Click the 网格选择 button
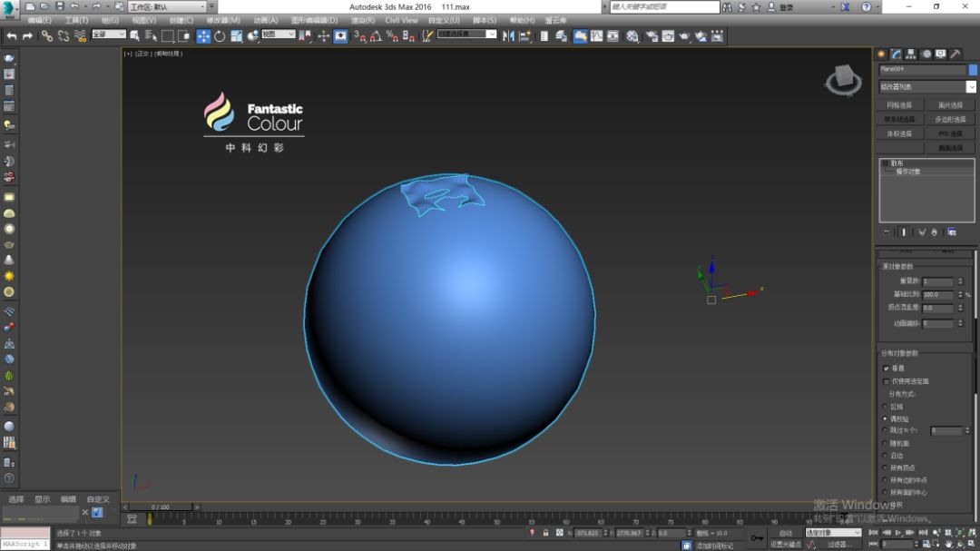The width and height of the screenshot is (980, 551). tap(899, 105)
